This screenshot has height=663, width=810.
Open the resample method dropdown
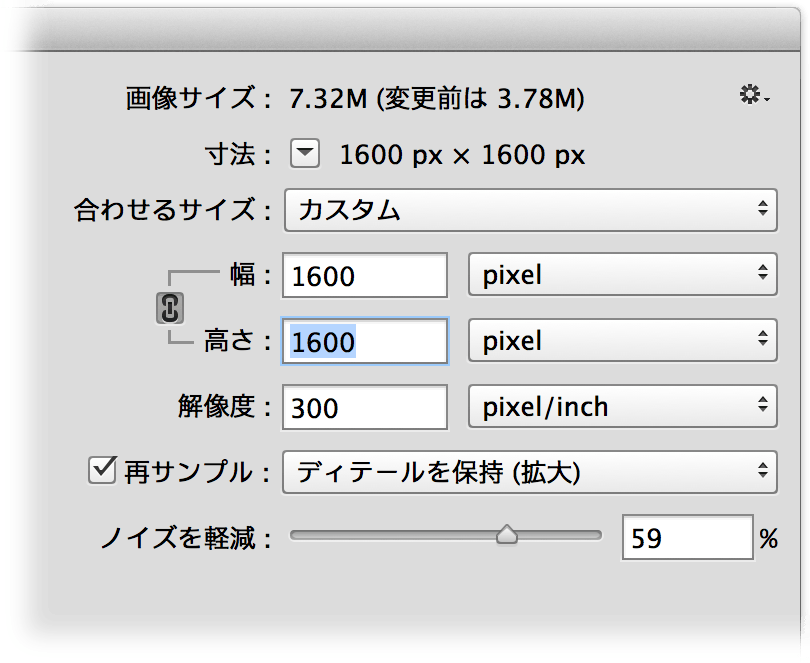(x=530, y=472)
